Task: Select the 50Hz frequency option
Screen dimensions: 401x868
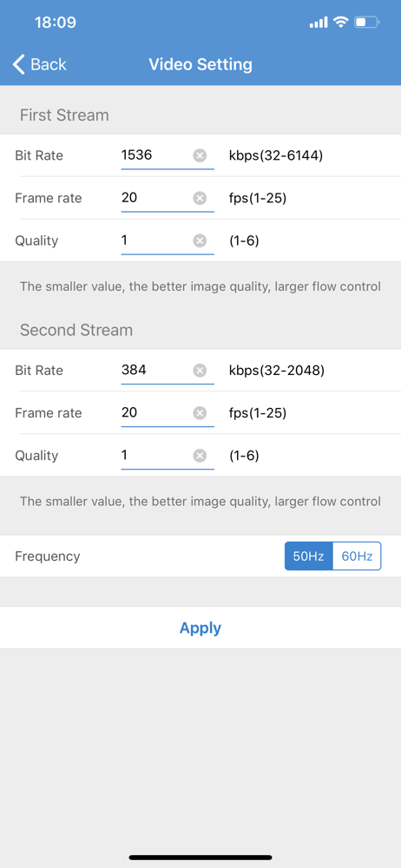Action: pos(308,556)
